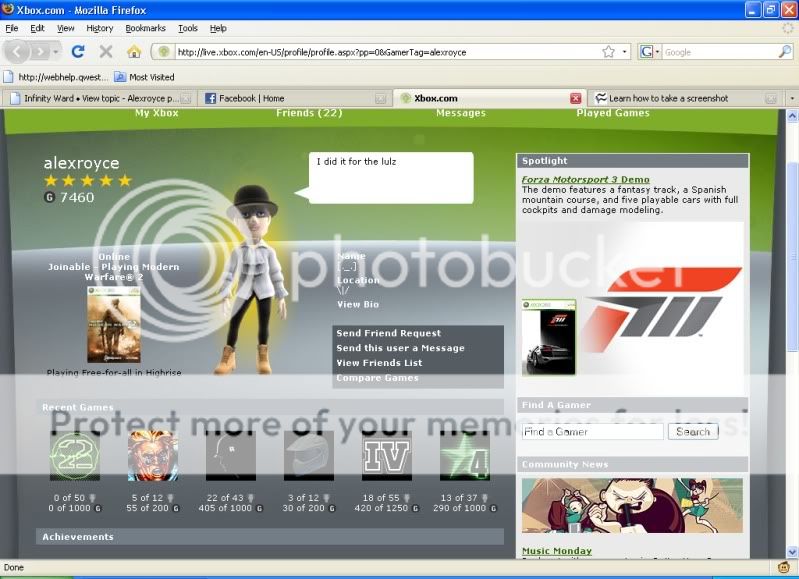799x579 pixels.
Task: Open the Messages navigation item
Action: coord(461,113)
